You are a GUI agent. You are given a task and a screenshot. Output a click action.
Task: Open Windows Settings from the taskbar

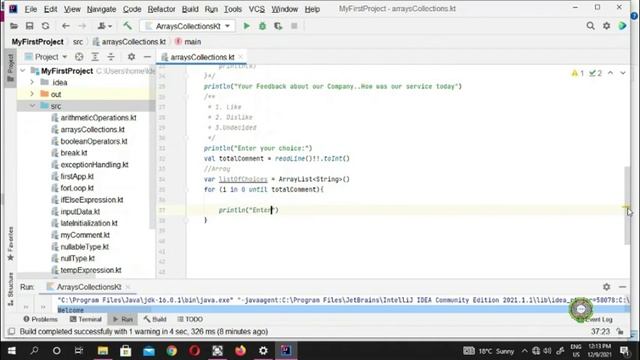[x=263, y=351]
